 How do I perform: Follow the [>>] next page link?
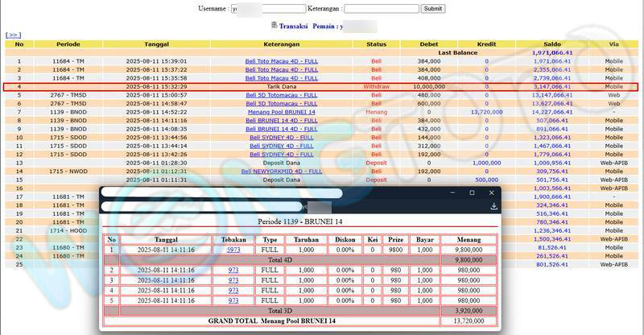[13, 35]
